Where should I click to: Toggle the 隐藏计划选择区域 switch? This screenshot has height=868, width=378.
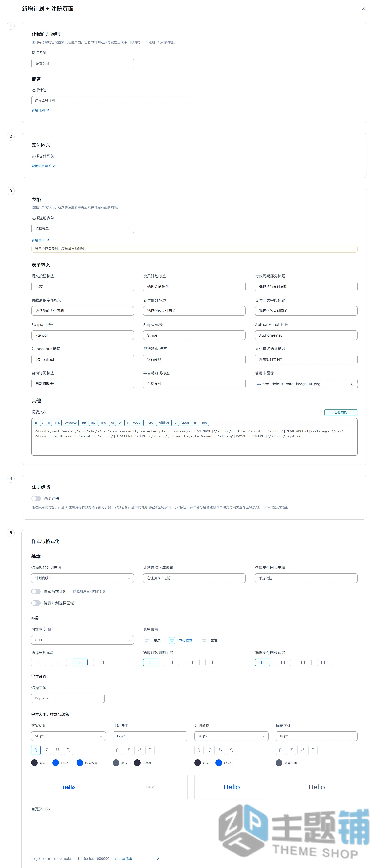[36, 603]
